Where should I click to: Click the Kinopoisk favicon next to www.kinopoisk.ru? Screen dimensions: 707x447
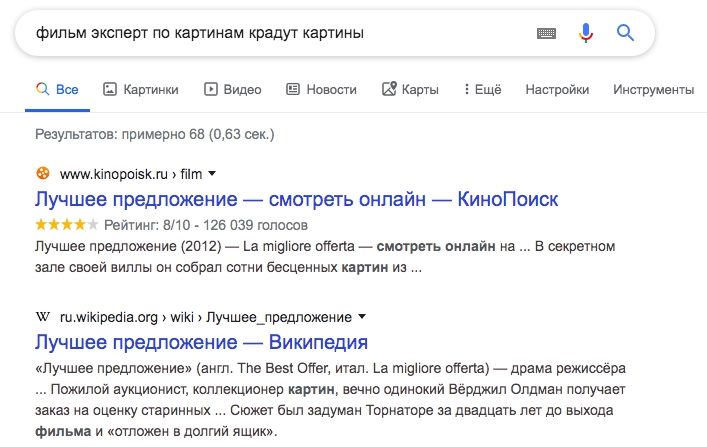(43, 173)
